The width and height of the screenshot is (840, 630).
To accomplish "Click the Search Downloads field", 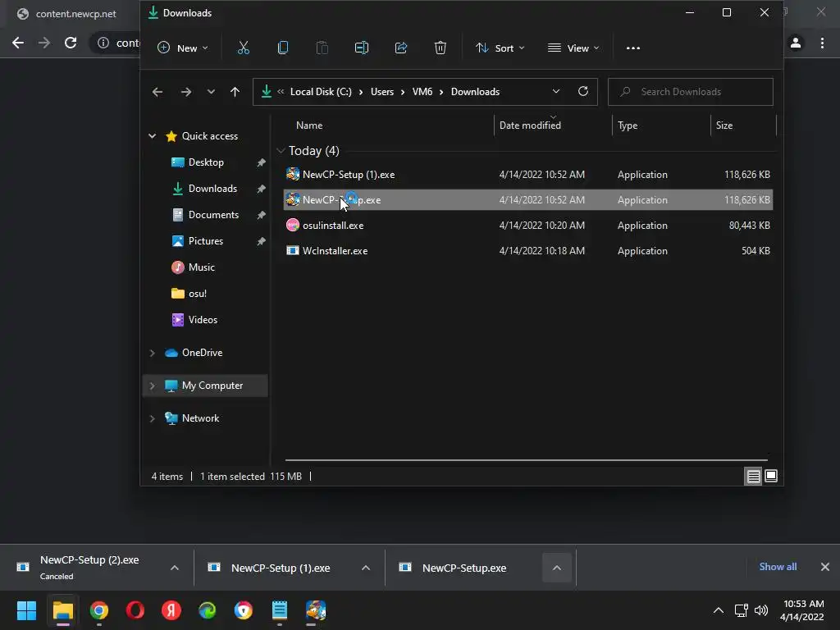I will (x=691, y=92).
